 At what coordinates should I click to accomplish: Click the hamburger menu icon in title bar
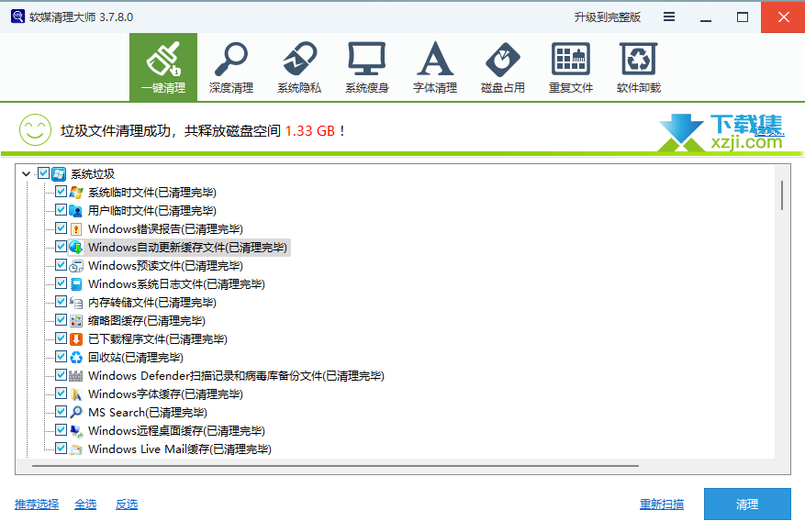tap(669, 17)
